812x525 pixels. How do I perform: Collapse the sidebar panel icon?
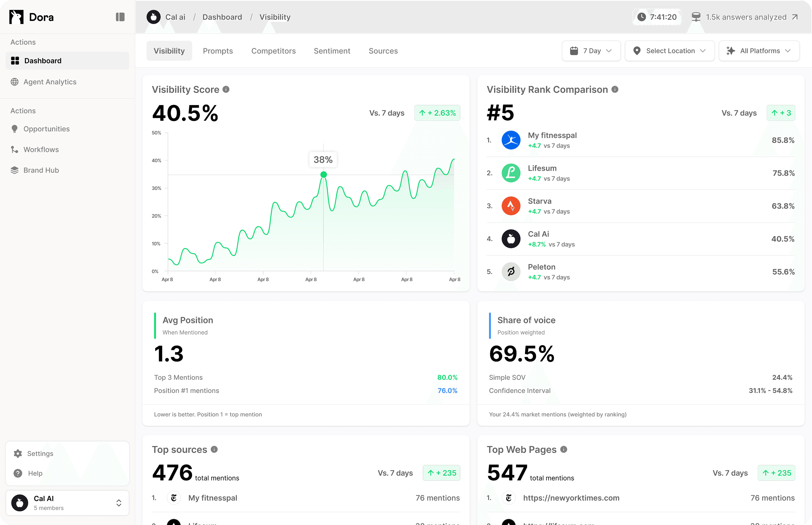[120, 17]
